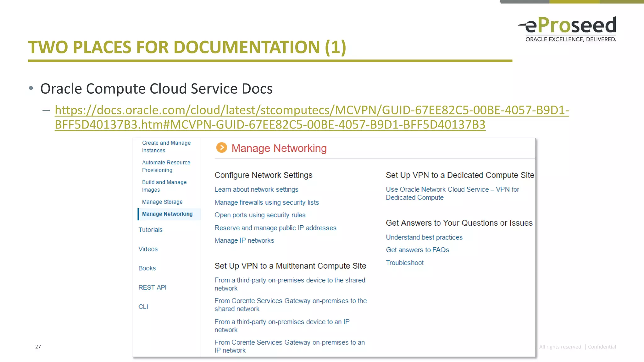Image resolution: width=644 pixels, height=362 pixels.
Task: Select Create and Manage Instances in sidebar
Action: click(166, 147)
